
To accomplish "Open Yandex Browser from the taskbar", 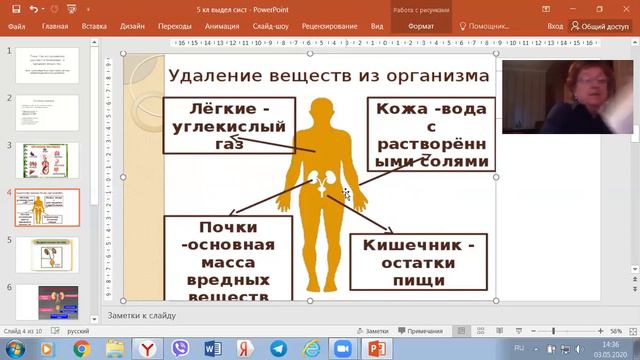I will click(147, 349).
